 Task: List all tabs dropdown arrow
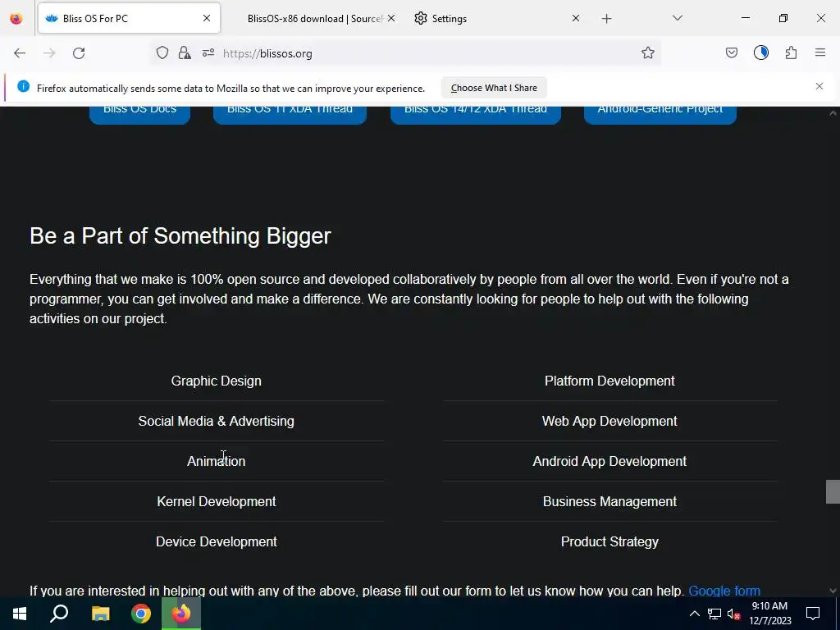click(677, 19)
